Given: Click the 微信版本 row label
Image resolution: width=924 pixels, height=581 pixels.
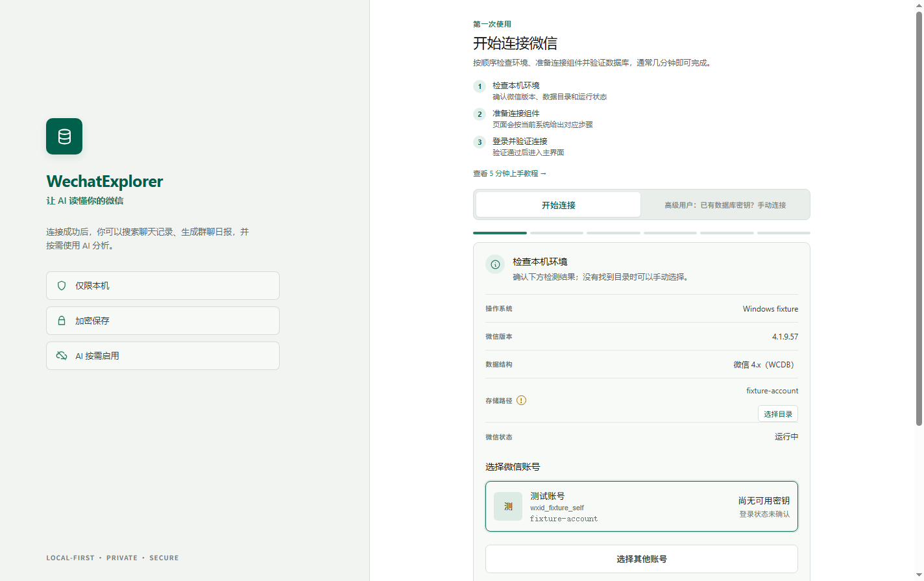Looking at the screenshot, I should tap(499, 337).
